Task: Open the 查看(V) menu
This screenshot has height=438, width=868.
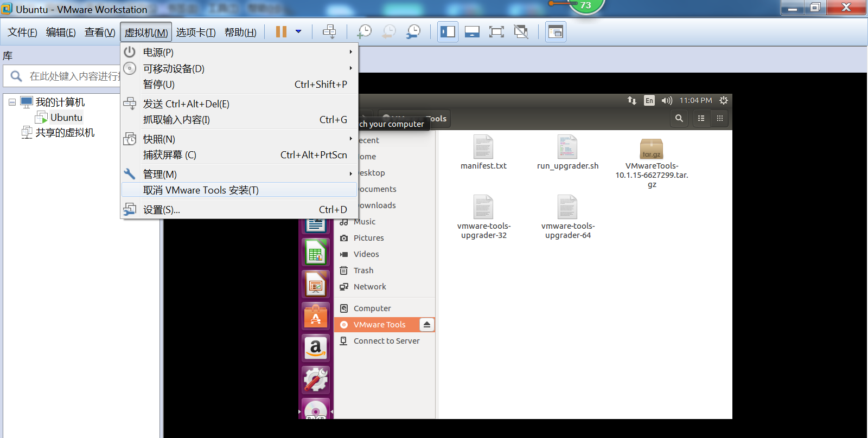Action: coord(100,33)
